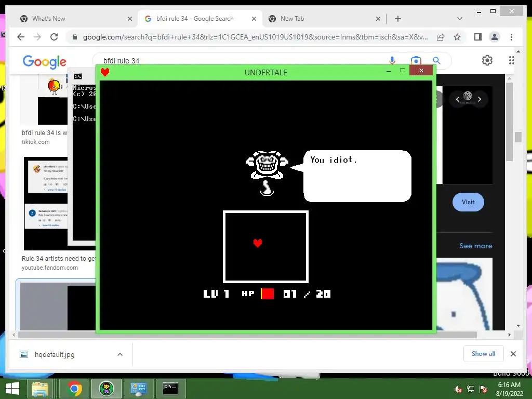This screenshot has width=532, height=399.
Task: Reload the Google search page
Action: (54, 37)
